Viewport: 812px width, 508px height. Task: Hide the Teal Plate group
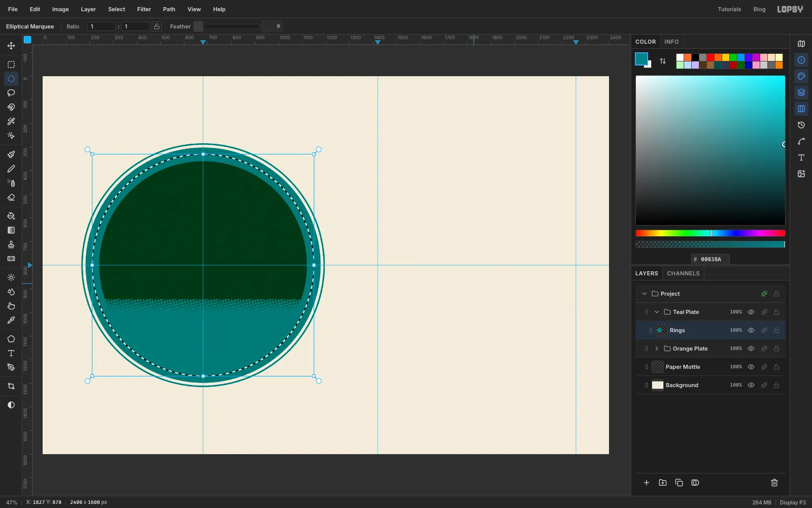751,312
